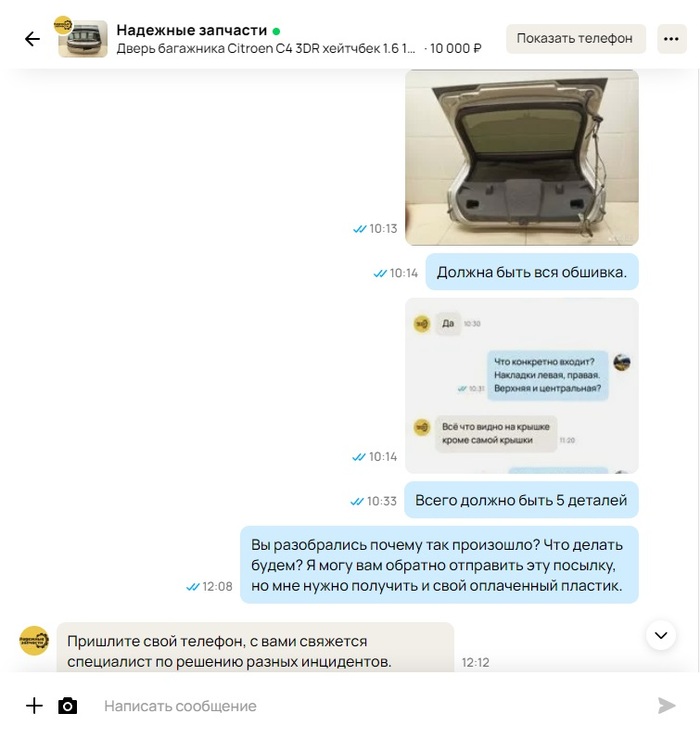Go back with the left arrow icon
The width and height of the screenshot is (700, 739).
click(32, 39)
